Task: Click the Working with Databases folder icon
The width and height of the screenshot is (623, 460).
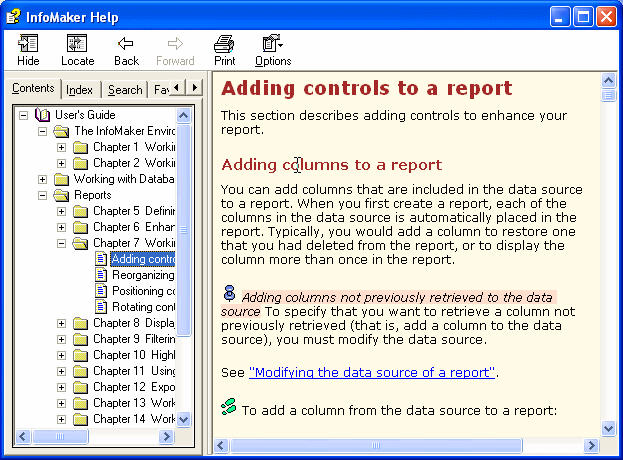Action: click(x=61, y=180)
